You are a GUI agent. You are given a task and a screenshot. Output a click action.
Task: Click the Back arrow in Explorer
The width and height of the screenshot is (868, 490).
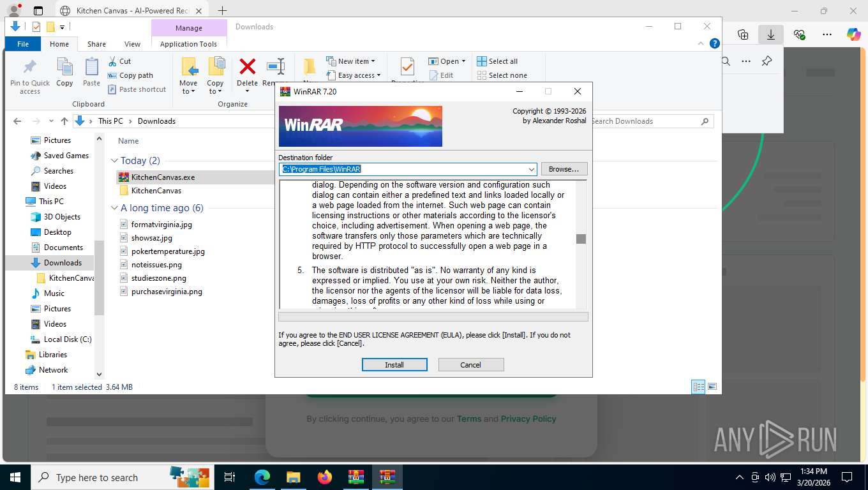click(x=17, y=121)
